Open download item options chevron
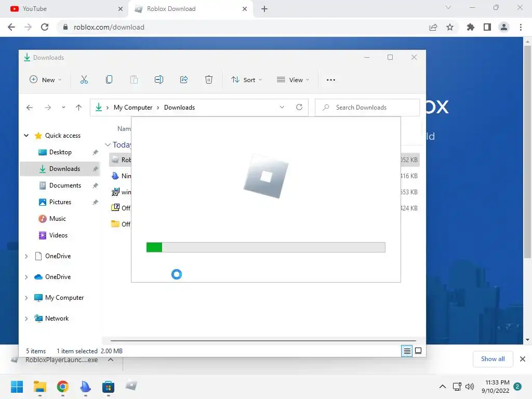This screenshot has width=532, height=399. point(111,360)
